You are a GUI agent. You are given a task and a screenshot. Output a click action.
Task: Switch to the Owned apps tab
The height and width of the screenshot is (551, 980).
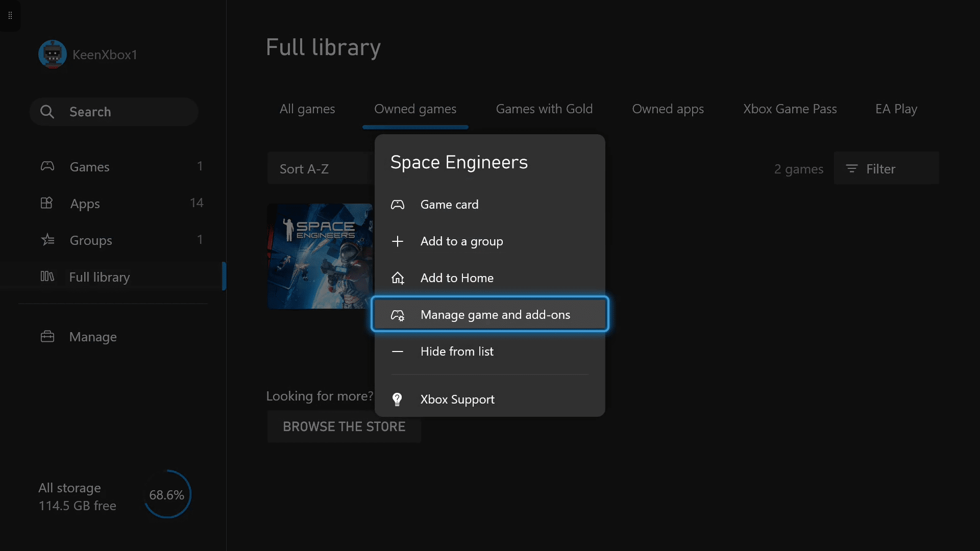pos(668,109)
